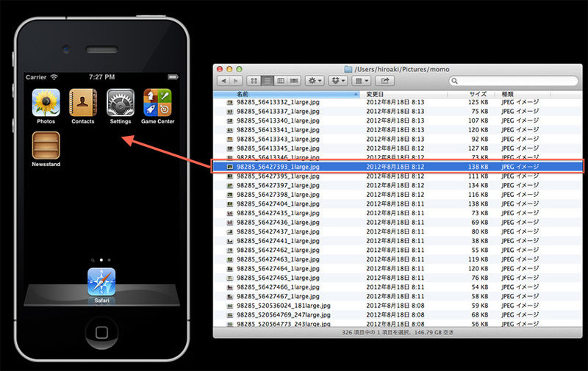Open the Photos app on the iPhone simulator
The image size is (588, 371).
pos(46,103)
